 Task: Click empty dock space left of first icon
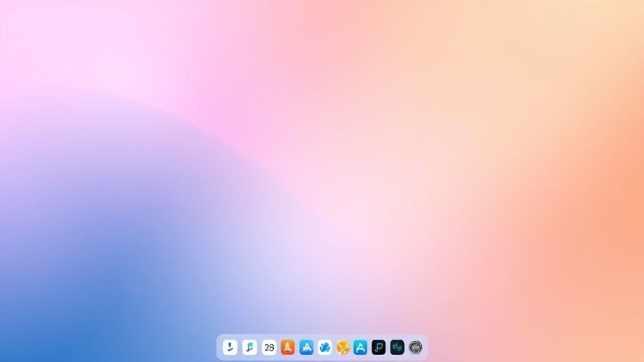tap(219, 347)
